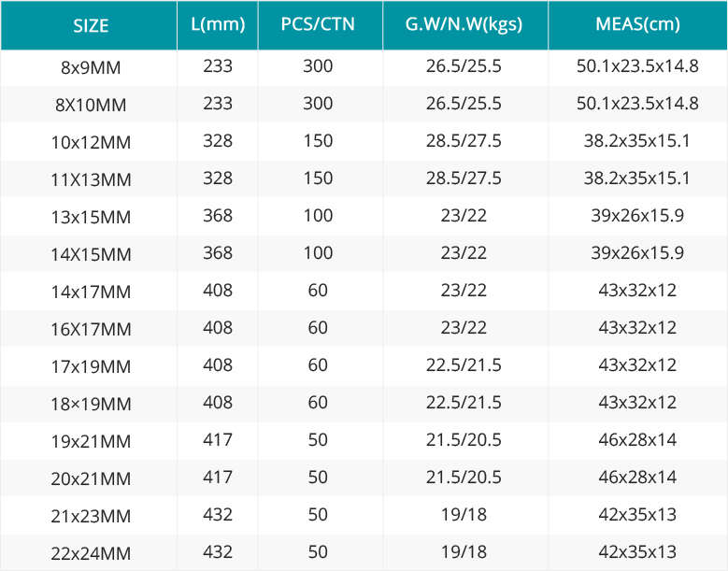Image resolution: width=728 pixels, height=571 pixels.
Task: Click the 14x17MM size cell
Action: point(91,292)
